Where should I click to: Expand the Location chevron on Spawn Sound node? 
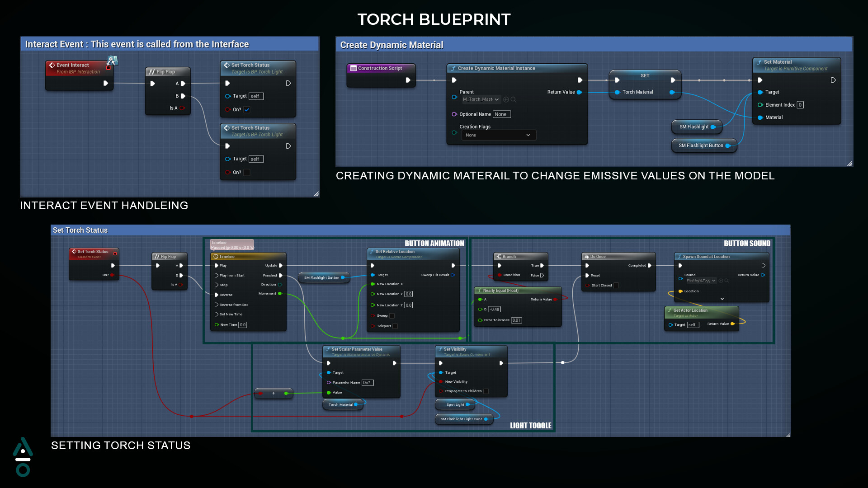point(722,298)
